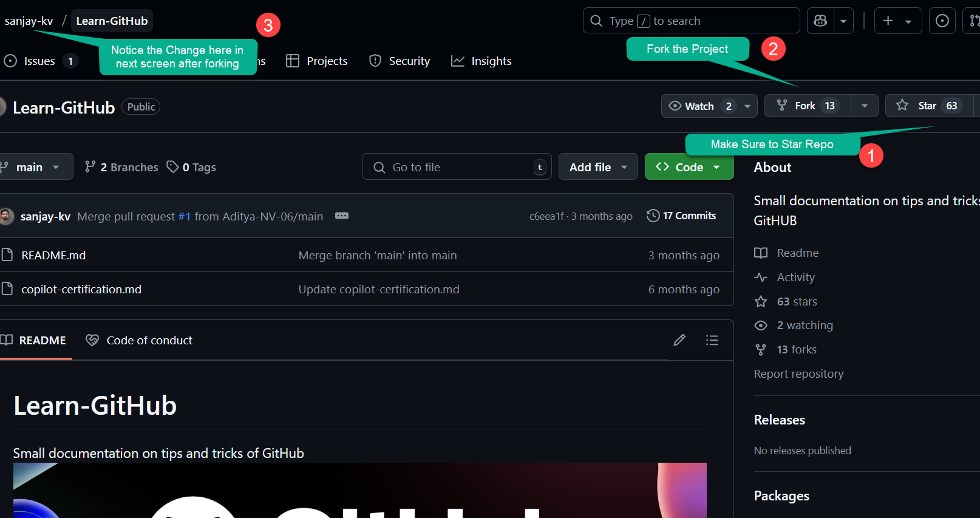Screen dimensions: 980x518
Task: Open 'Update copilot-certification.md' commit message
Action: pyautogui.click(x=379, y=290)
